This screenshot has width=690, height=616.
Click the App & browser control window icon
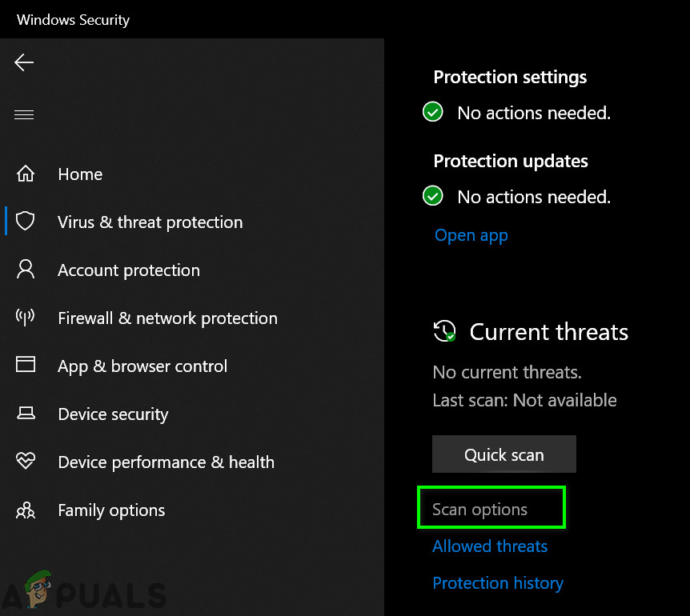coord(26,366)
